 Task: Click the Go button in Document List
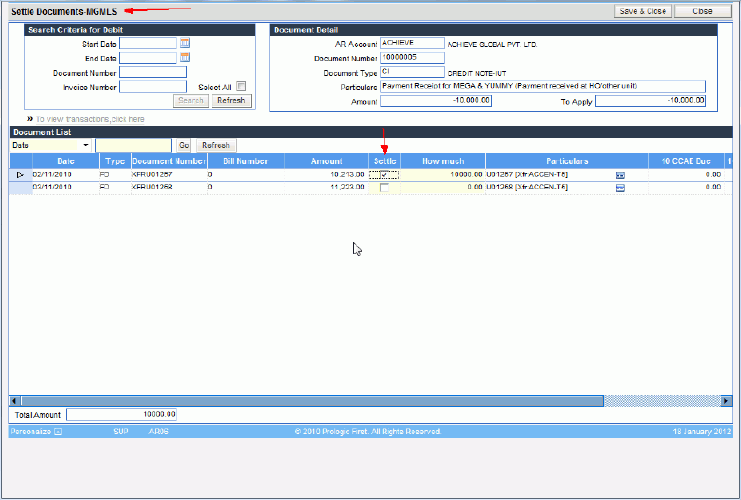[183, 145]
